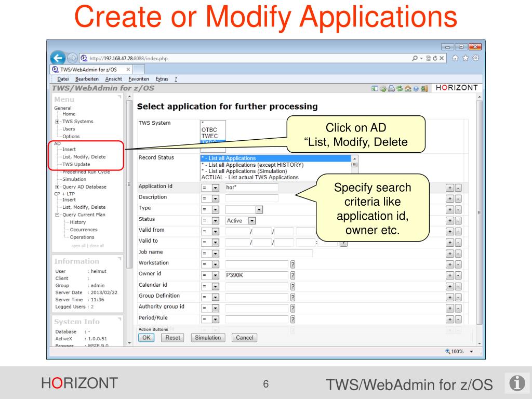Viewport: 532px width, 399px height.
Task: Add criterion with plus on Application id row
Action: (x=449, y=188)
